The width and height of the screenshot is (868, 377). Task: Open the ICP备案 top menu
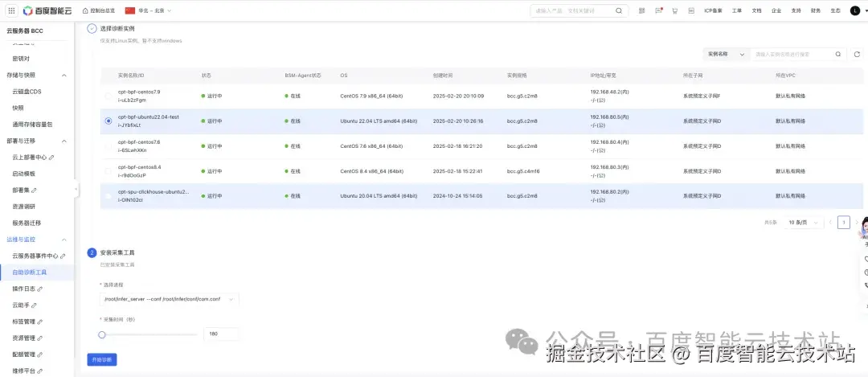(x=713, y=10)
